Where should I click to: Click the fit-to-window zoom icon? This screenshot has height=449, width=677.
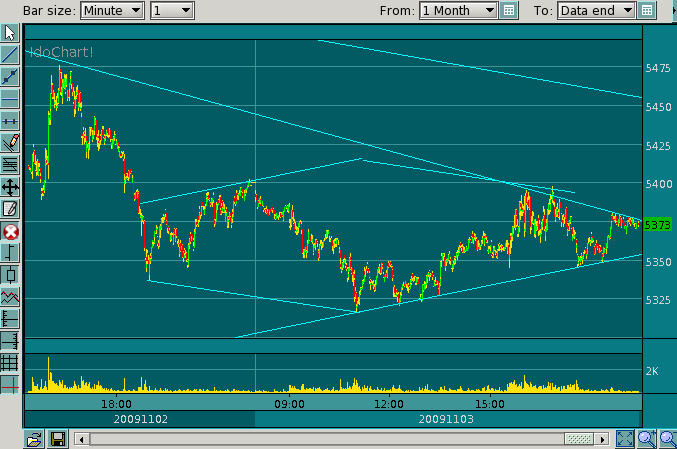pyautogui.click(x=625, y=440)
